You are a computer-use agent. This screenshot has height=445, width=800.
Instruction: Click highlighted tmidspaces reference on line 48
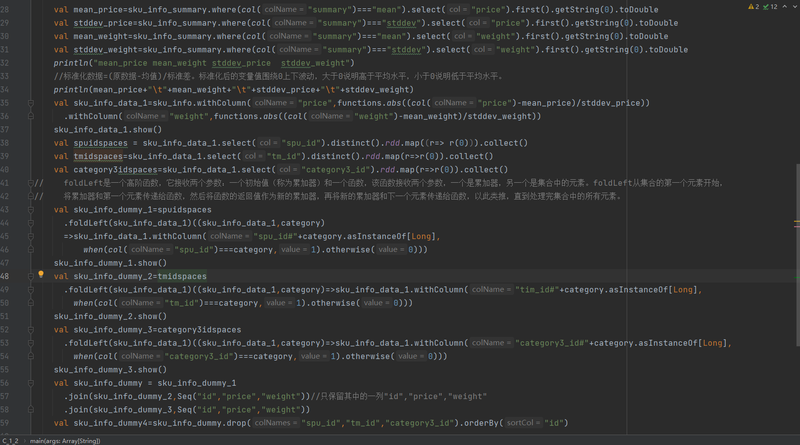(x=182, y=276)
